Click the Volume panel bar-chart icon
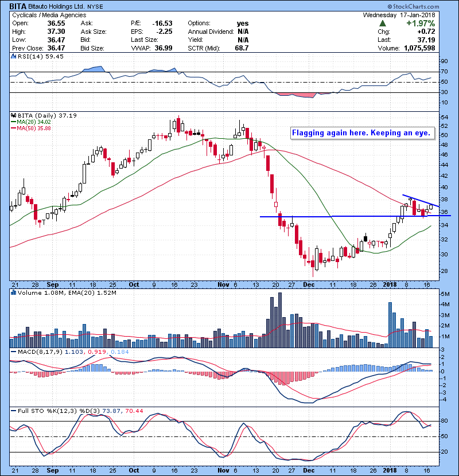Image resolution: width=459 pixels, height=476 pixels. point(13,292)
